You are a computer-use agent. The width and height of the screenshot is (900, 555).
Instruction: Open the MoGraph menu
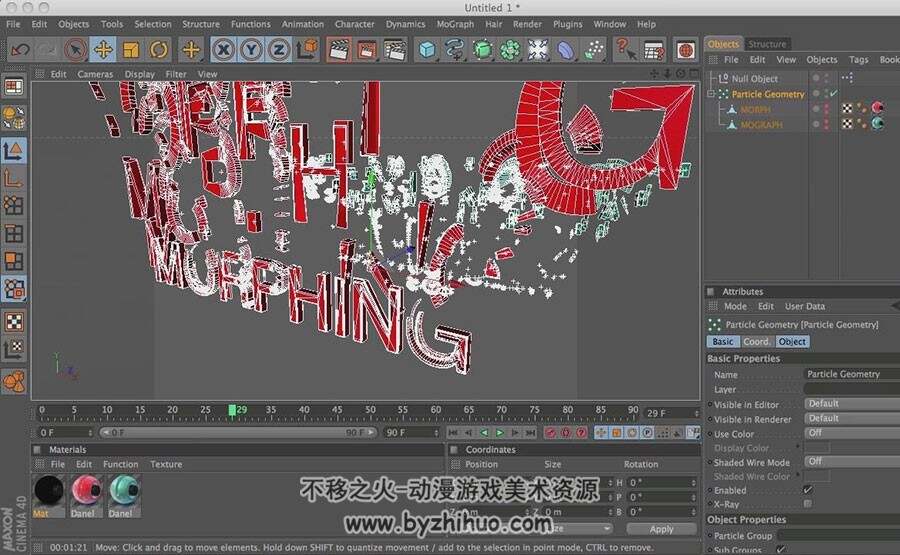[455, 24]
